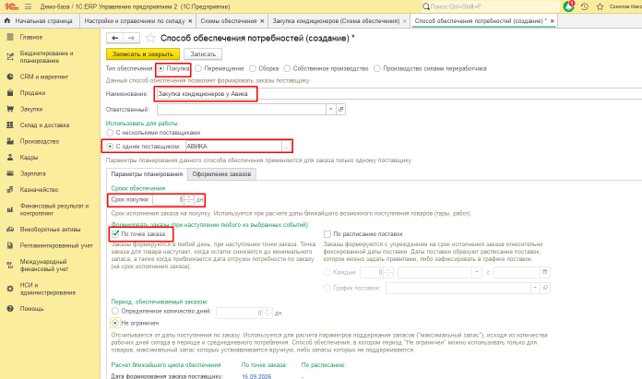Screen dimensions: 642x379
Task: Click Записать и закрыть button
Action: click(143, 54)
